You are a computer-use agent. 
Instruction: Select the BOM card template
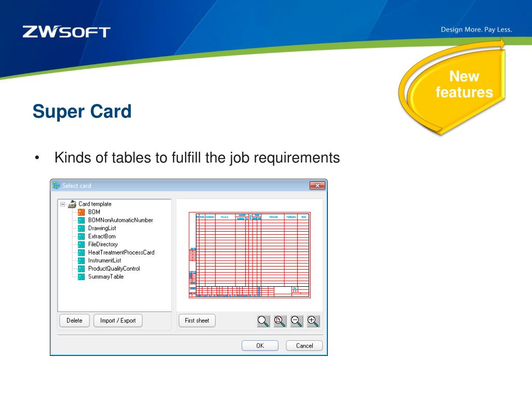pos(94,212)
